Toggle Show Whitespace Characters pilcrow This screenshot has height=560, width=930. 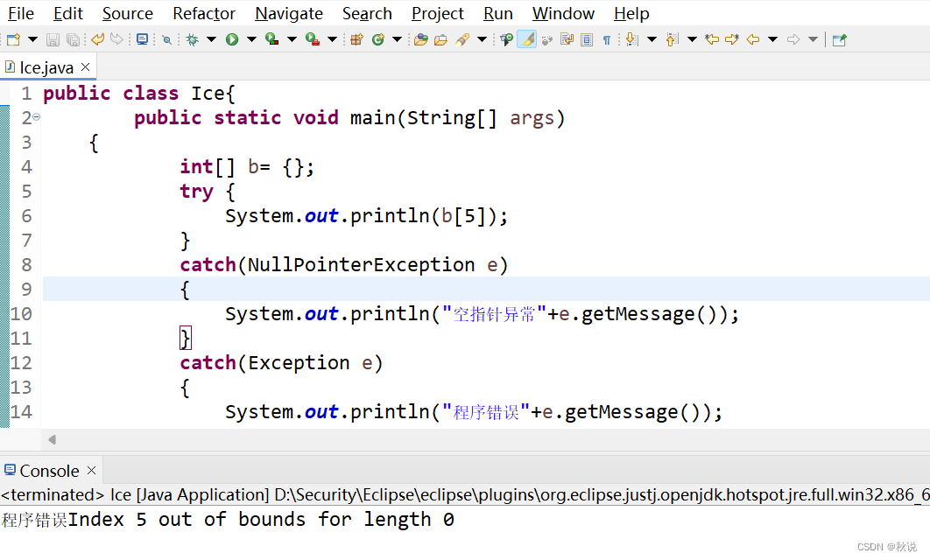607,39
